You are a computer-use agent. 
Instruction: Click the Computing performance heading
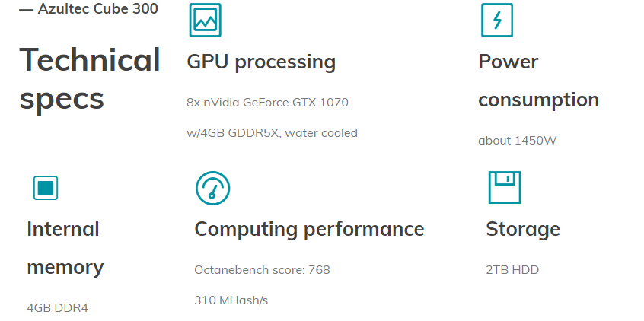coord(309,229)
